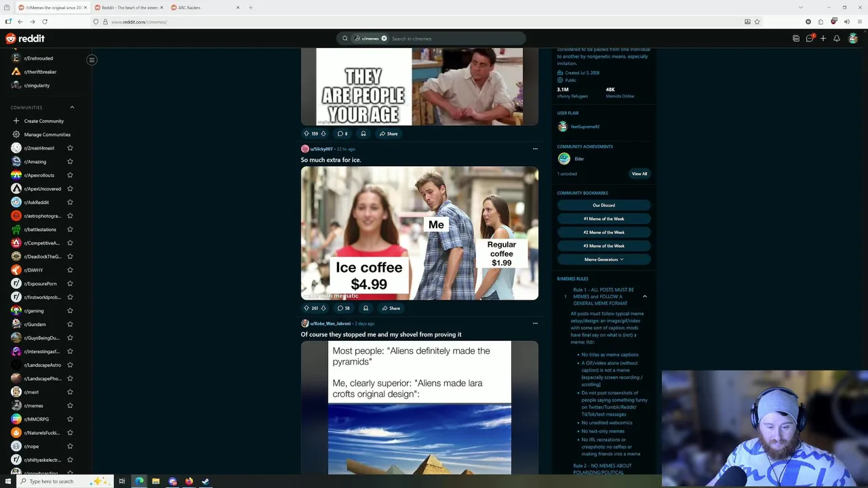
Task: Open File Explorer from the taskbar
Action: [x=156, y=481]
